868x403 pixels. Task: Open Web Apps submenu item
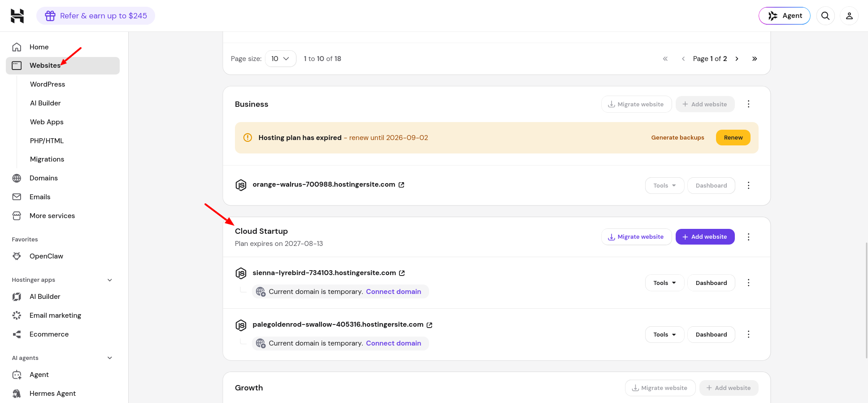47,122
